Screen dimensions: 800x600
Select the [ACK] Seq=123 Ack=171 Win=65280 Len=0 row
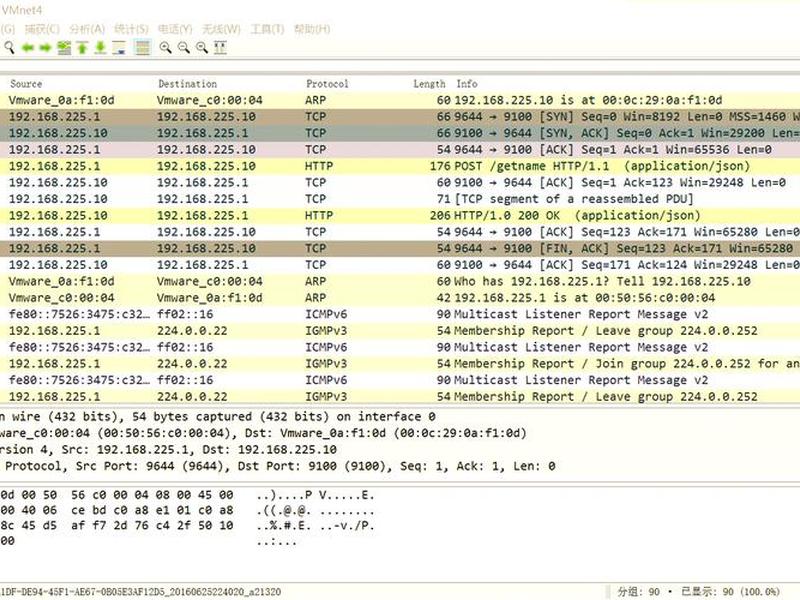pyautogui.click(x=400, y=232)
